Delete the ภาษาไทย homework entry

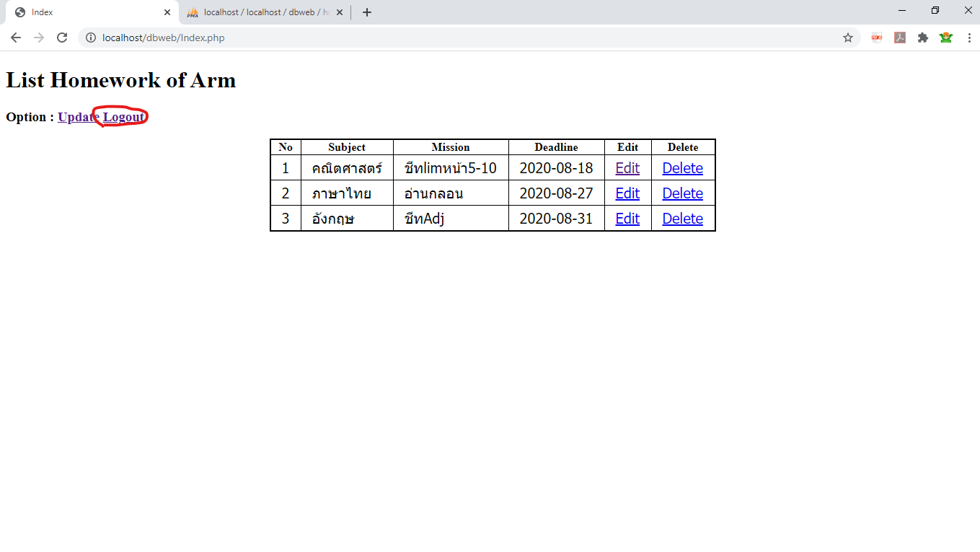click(681, 193)
